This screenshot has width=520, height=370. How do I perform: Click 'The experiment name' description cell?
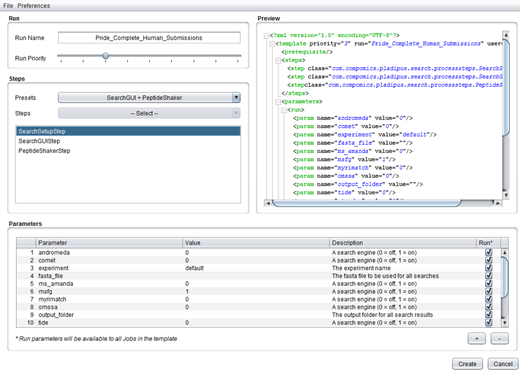pyautogui.click(x=403, y=268)
